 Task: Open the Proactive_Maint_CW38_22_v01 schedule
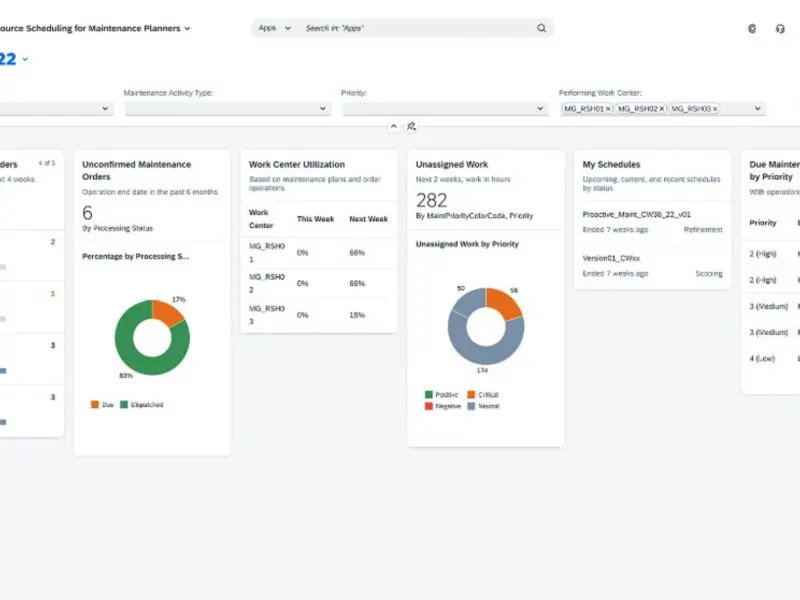tap(637, 214)
